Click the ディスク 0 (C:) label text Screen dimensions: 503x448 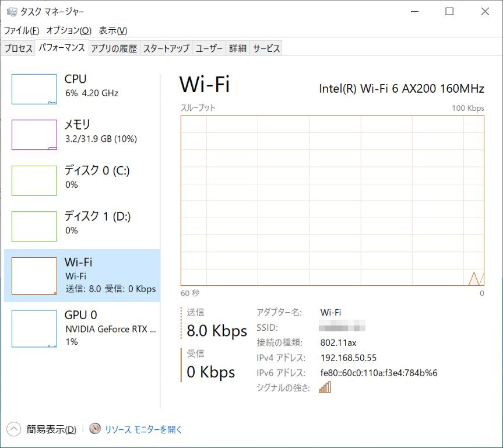[97, 170]
